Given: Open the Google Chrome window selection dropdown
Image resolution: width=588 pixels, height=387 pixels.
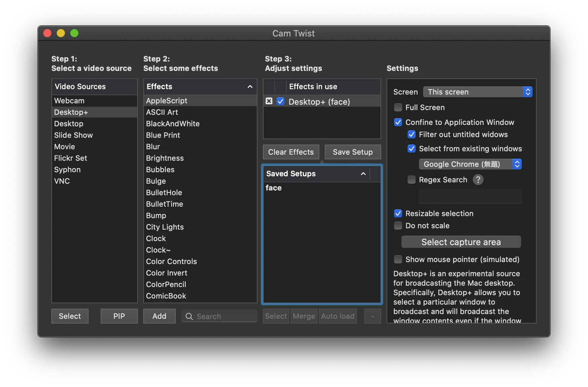Looking at the screenshot, I should [x=470, y=164].
